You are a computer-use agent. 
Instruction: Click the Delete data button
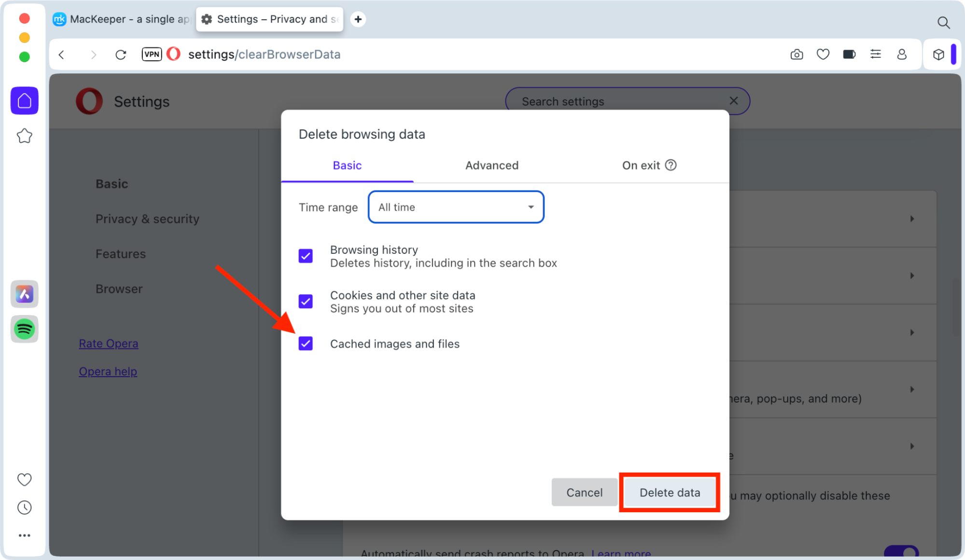[x=669, y=492]
